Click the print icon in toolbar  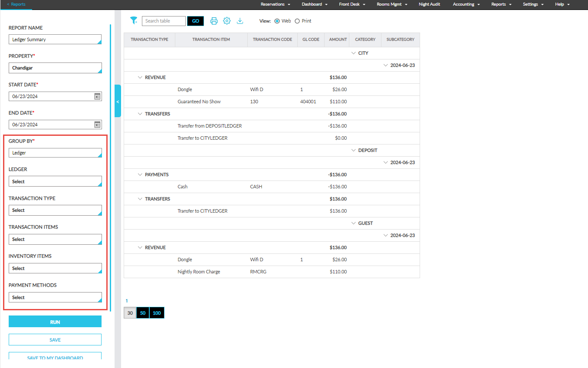[x=214, y=21]
